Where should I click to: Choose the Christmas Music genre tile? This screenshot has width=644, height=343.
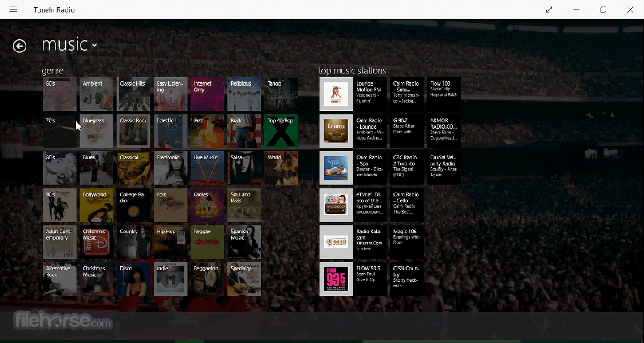[x=97, y=279]
